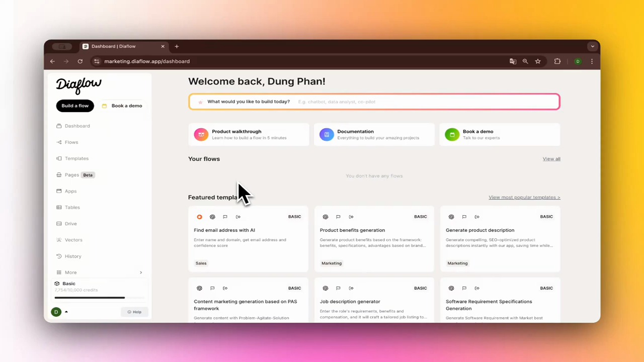This screenshot has height=362, width=644.
Task: Click the OpenAI icon on Product benefits generation card
Action: pyautogui.click(x=326, y=217)
